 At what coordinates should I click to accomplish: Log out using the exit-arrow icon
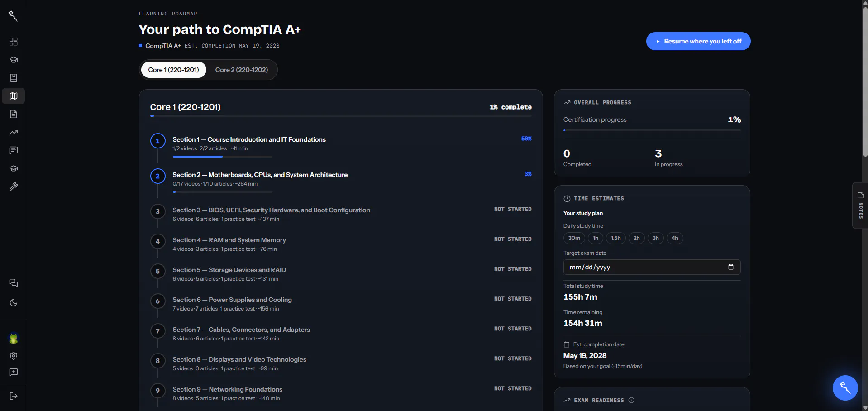[x=14, y=396]
